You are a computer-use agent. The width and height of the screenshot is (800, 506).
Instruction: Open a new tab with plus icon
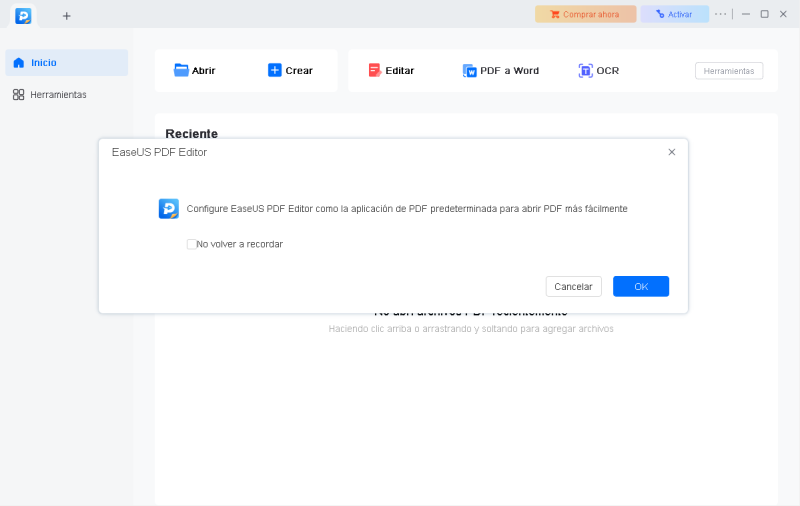tap(66, 16)
